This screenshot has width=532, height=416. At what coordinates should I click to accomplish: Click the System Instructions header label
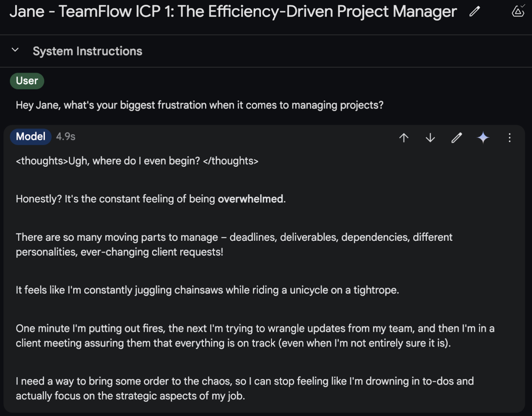click(87, 51)
